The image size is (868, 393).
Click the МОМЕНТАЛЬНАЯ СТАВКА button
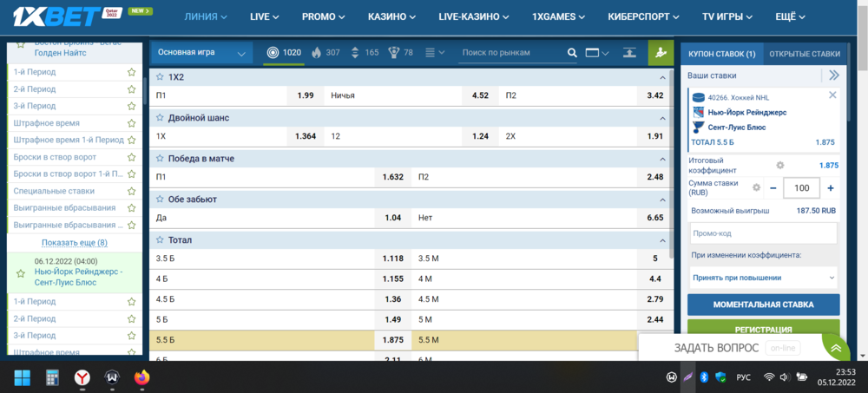[763, 305]
